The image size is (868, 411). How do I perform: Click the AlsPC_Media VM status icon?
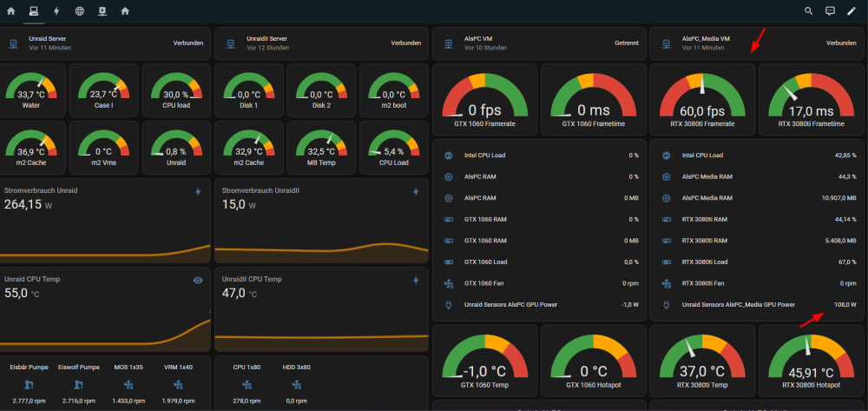point(666,43)
